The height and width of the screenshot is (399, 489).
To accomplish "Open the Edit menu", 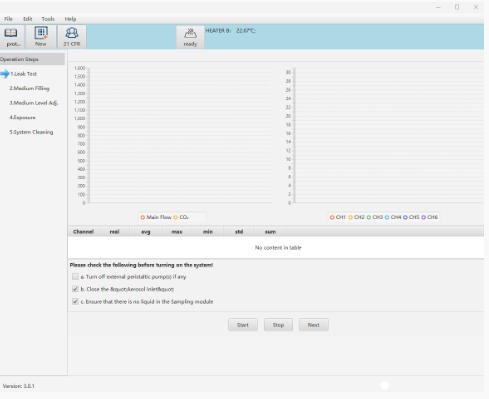I will coord(28,19).
